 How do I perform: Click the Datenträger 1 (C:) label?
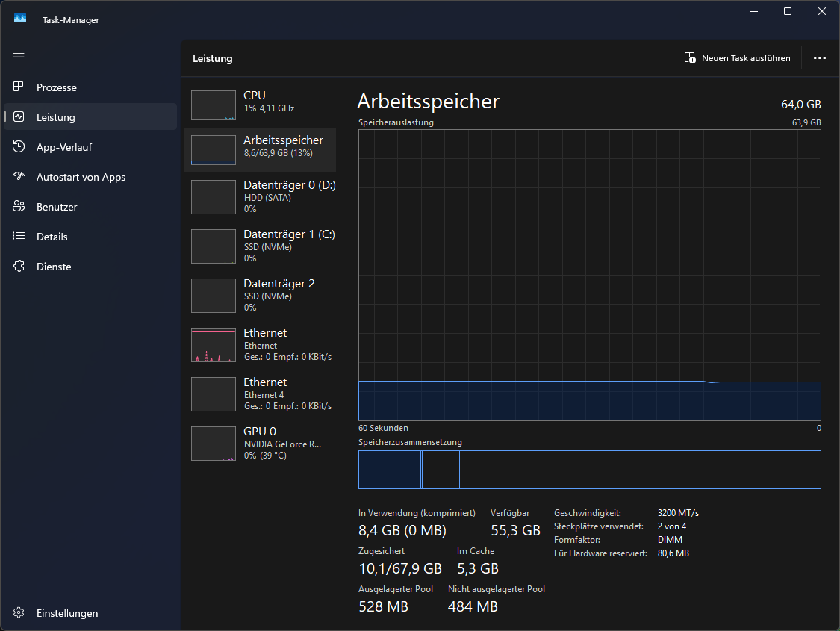click(x=289, y=234)
